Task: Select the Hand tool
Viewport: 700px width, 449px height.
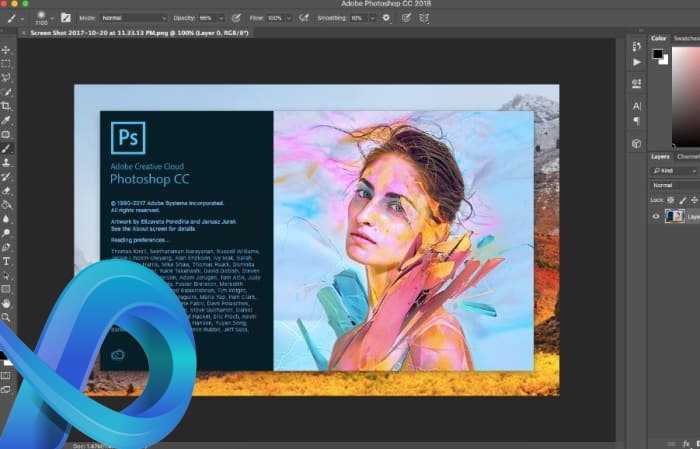Action: [x=6, y=303]
